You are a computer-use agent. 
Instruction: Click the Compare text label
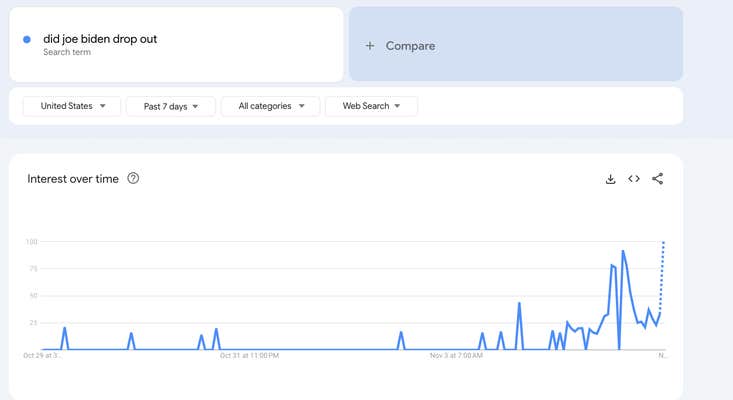click(410, 46)
